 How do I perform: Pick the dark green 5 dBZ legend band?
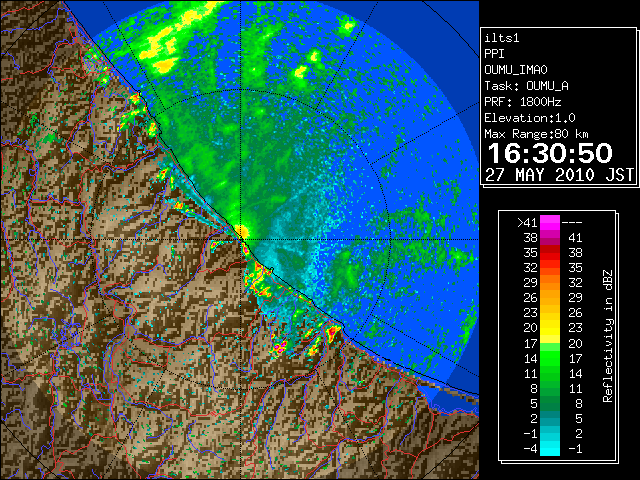tap(550, 403)
